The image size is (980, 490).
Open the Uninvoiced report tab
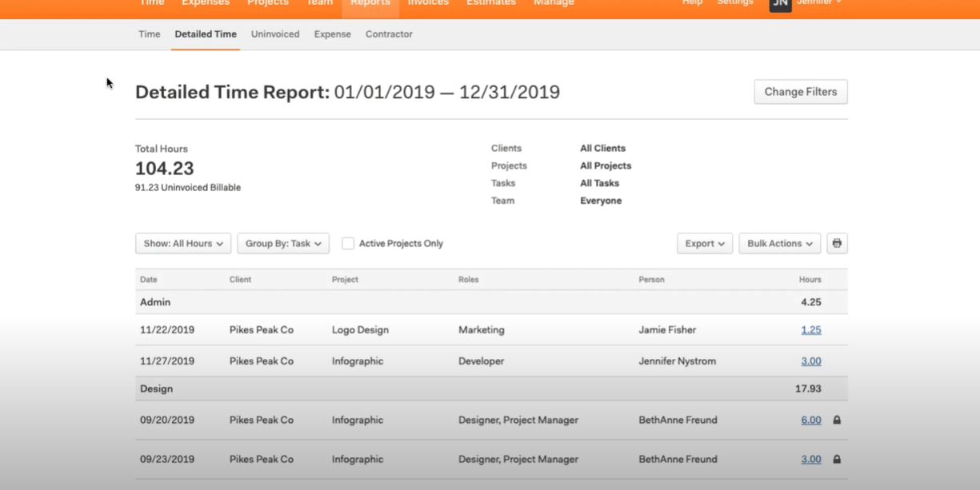(274, 34)
